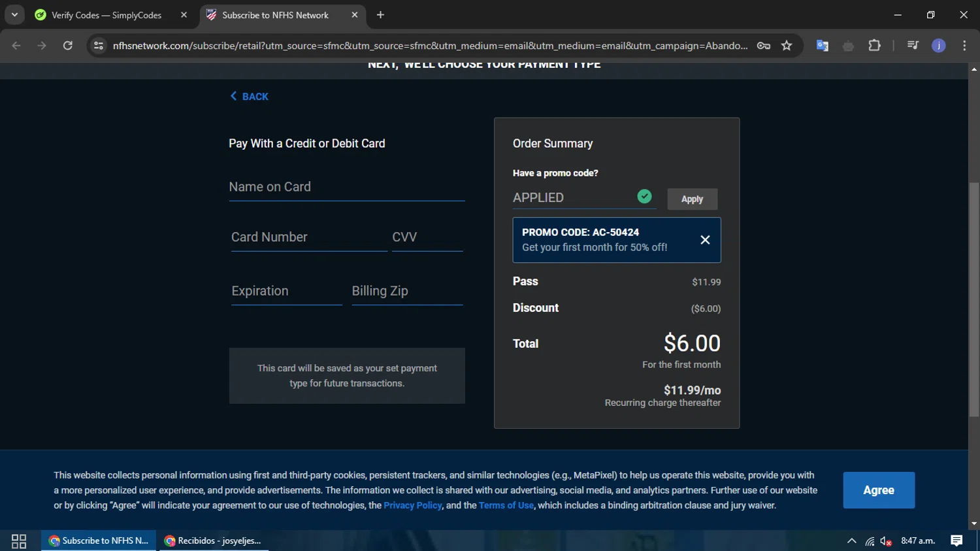980x551 pixels.
Task: Go forward with browser forward arrow
Action: point(42,46)
